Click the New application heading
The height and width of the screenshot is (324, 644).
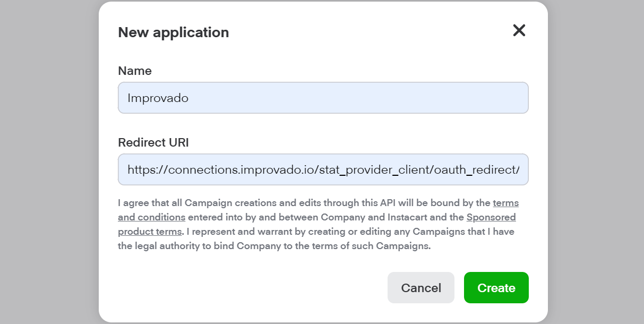pos(173,32)
